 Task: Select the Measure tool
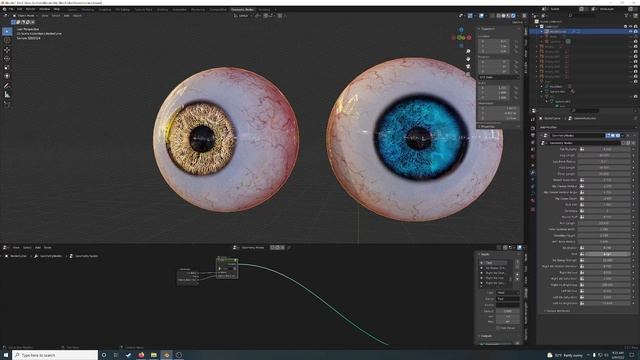pos(7,95)
